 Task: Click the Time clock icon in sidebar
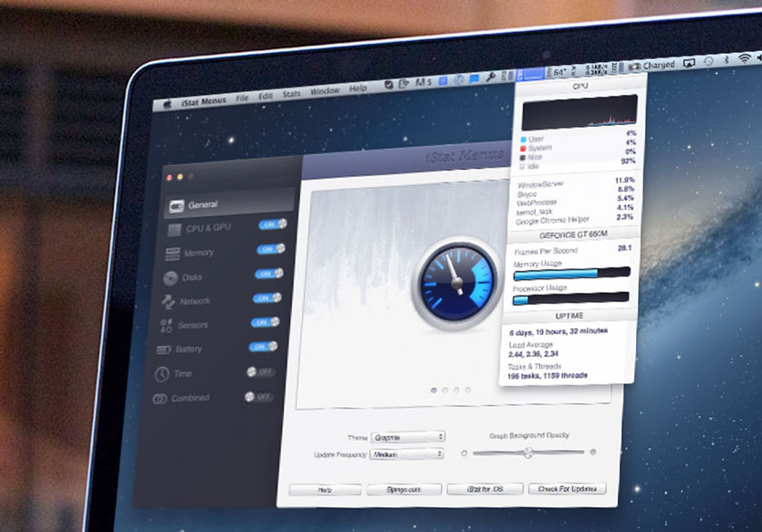tap(162, 374)
